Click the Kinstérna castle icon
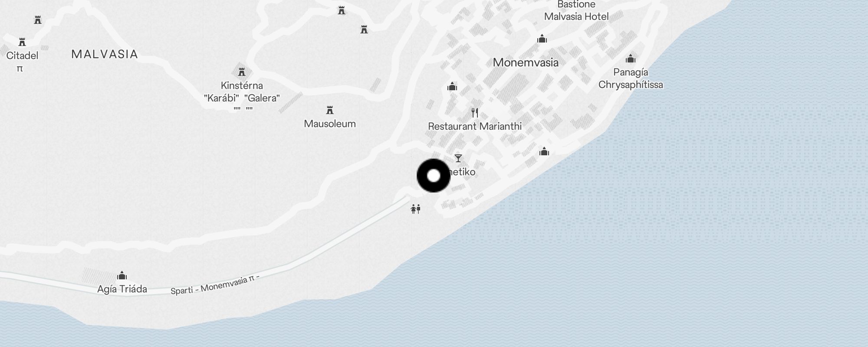This screenshot has height=347, width=868. (x=242, y=72)
